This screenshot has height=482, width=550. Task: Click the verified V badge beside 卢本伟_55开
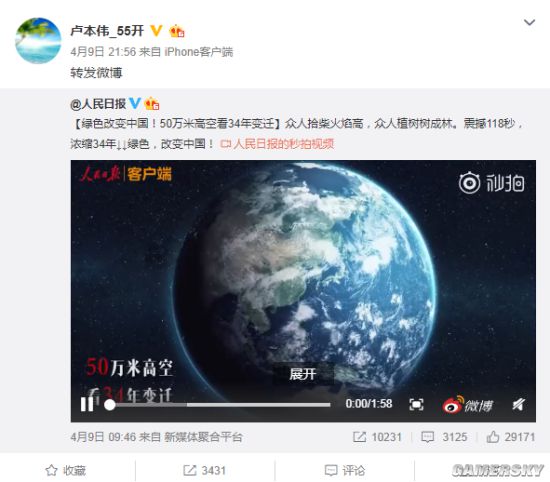coord(156,31)
